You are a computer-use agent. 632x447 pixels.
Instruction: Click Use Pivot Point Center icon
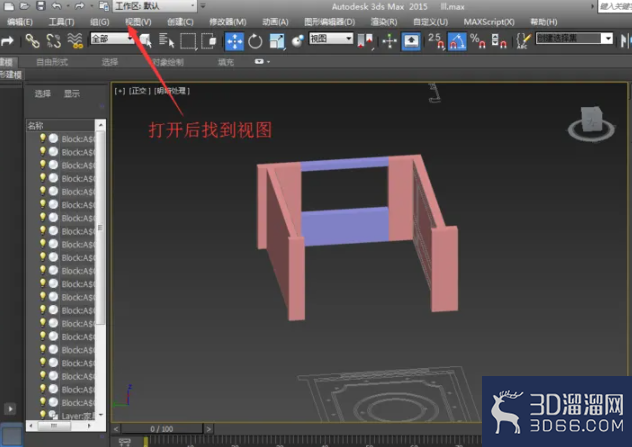click(x=366, y=41)
